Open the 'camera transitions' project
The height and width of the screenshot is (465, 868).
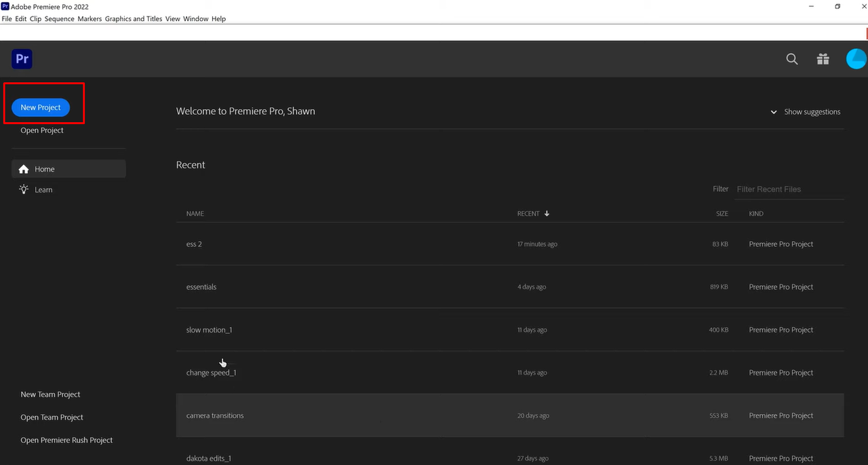pyautogui.click(x=215, y=415)
